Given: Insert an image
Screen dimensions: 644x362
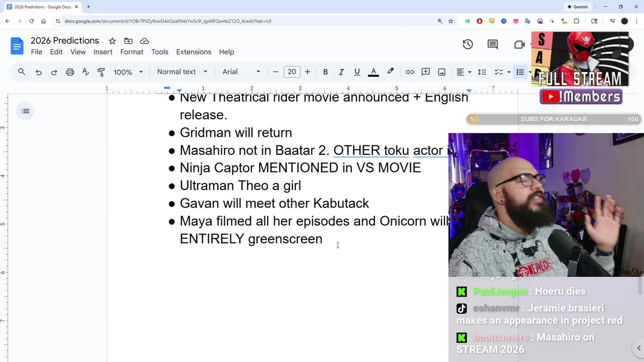Looking at the screenshot, I should [x=442, y=72].
